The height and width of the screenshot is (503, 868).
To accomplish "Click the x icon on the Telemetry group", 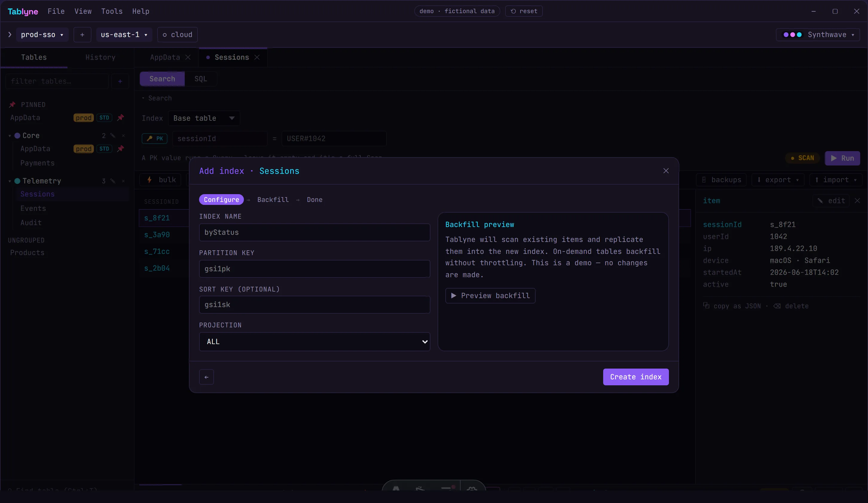I will click(x=123, y=181).
